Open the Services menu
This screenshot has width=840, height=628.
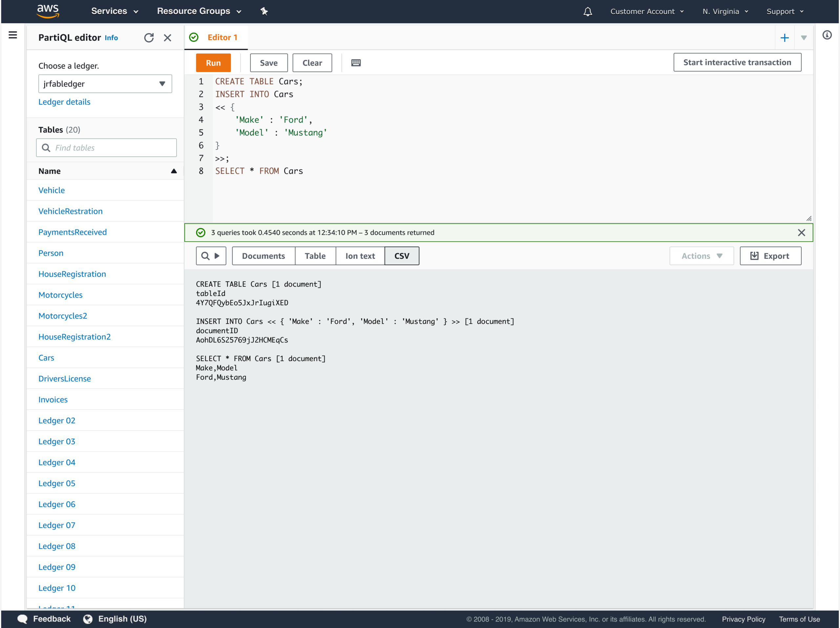[x=114, y=11]
